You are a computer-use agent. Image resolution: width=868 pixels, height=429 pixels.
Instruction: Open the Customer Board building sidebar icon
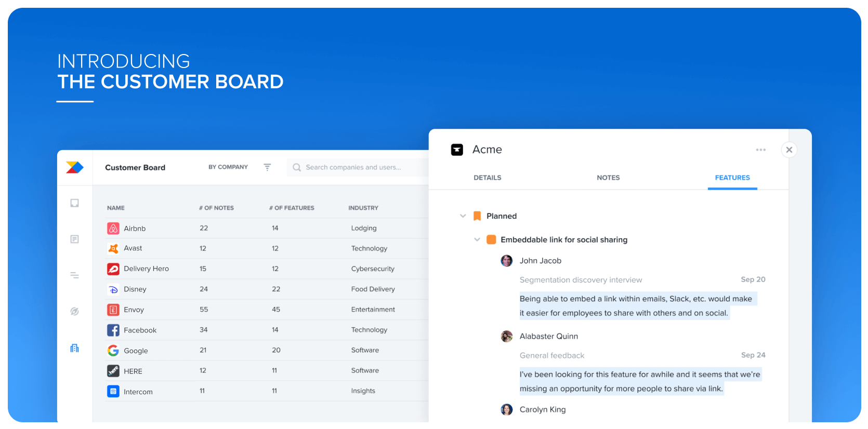tap(75, 348)
